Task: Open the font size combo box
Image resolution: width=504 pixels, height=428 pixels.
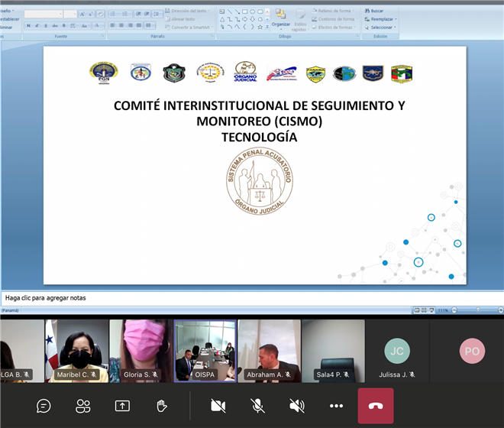Action: pos(69,14)
